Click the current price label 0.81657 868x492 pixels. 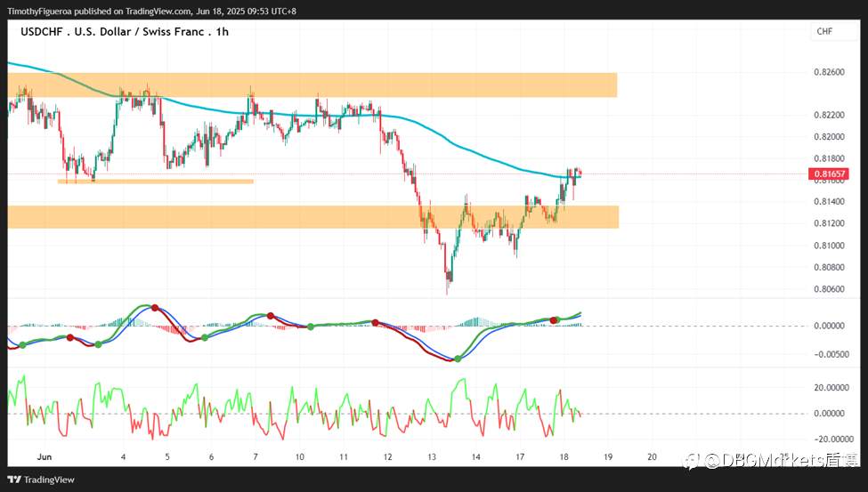click(829, 173)
